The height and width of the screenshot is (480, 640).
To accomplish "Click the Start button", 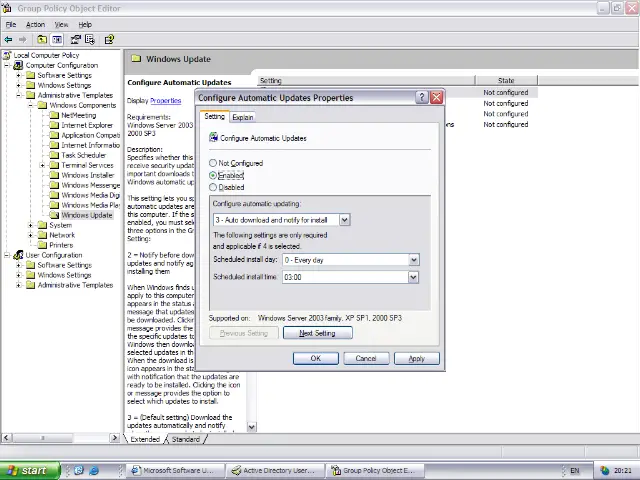I will point(29,471).
